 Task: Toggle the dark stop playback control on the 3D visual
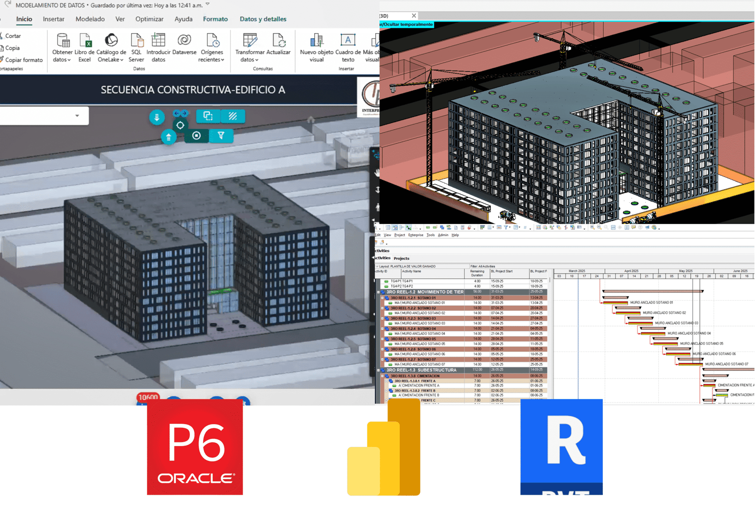pos(197,136)
